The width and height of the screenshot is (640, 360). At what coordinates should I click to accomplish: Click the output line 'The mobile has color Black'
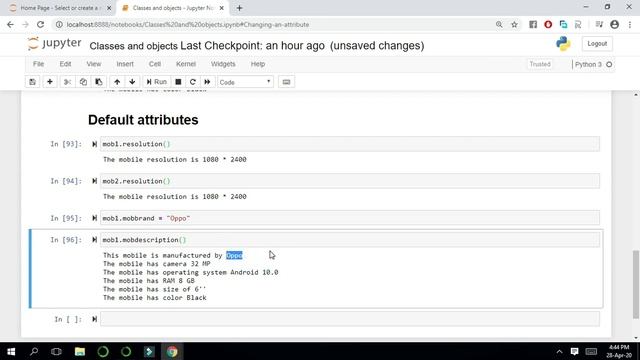[x=155, y=298]
